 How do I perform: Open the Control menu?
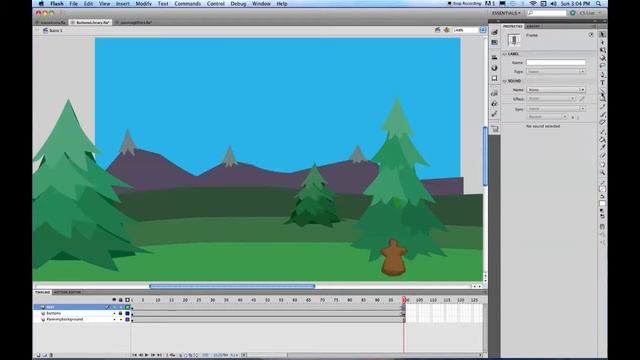(x=216, y=4)
